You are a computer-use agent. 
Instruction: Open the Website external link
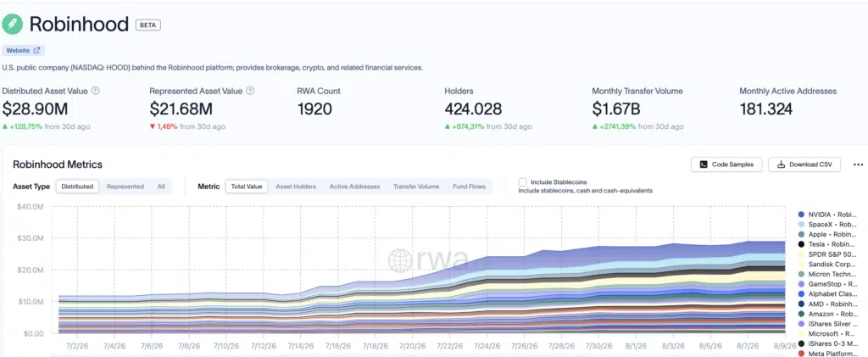23,50
